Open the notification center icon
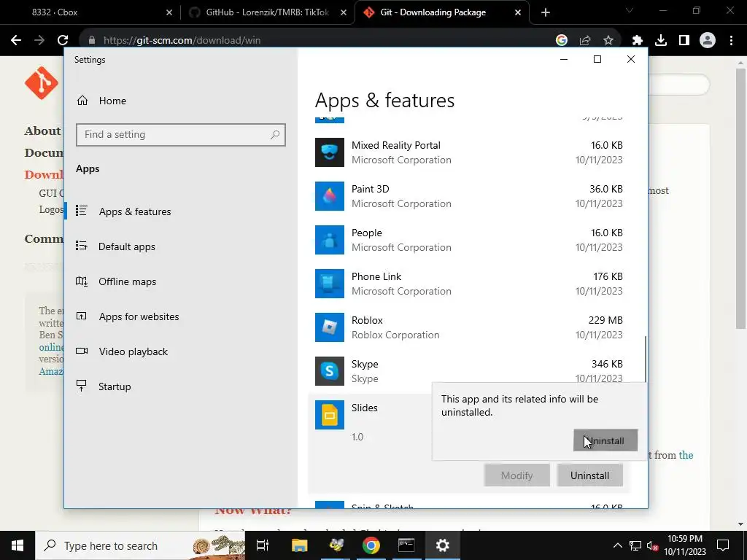The image size is (747, 560). [x=723, y=545]
